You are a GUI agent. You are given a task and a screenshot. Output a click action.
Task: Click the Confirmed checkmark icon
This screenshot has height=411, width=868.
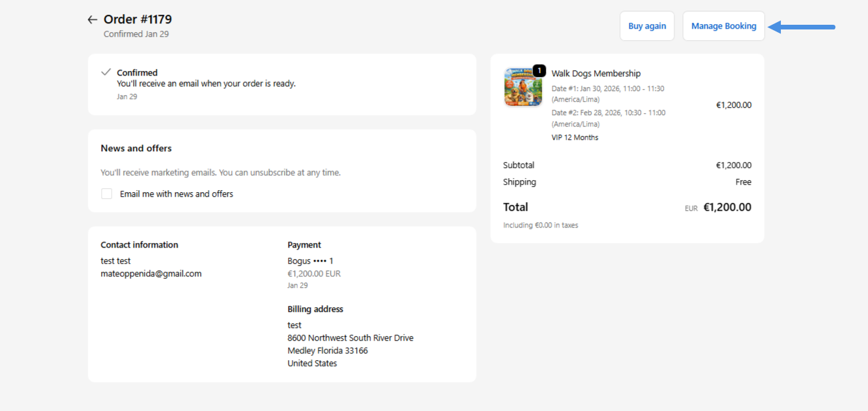tap(106, 72)
